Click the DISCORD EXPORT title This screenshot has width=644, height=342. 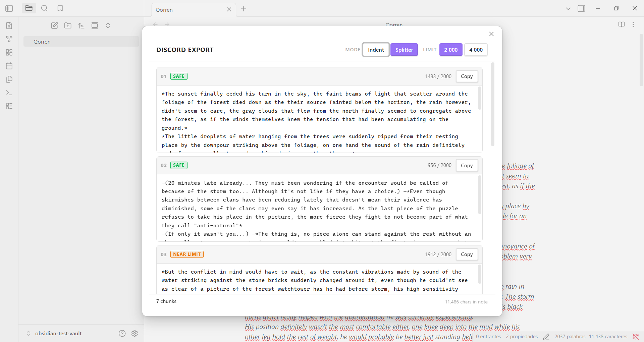tap(185, 50)
